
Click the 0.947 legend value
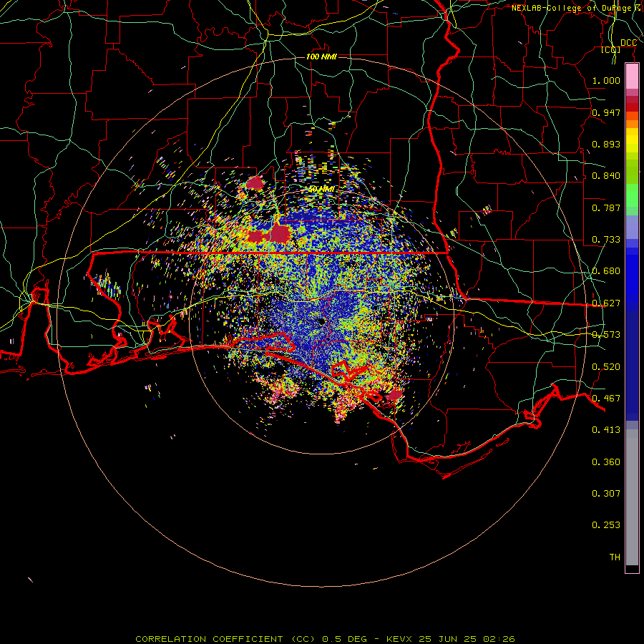tap(606, 112)
